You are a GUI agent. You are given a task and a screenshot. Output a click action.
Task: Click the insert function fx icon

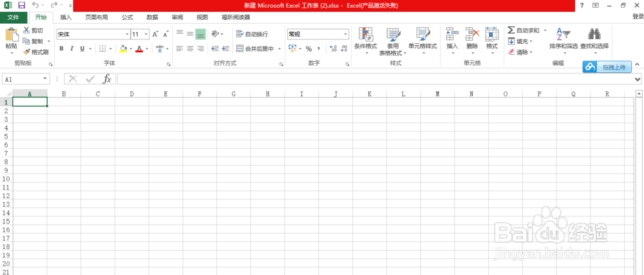click(107, 79)
